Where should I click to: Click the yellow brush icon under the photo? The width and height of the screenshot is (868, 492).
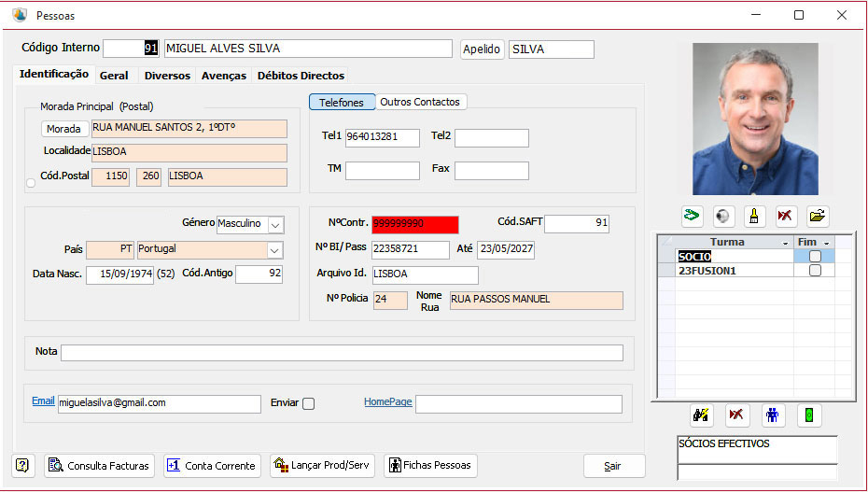click(753, 216)
